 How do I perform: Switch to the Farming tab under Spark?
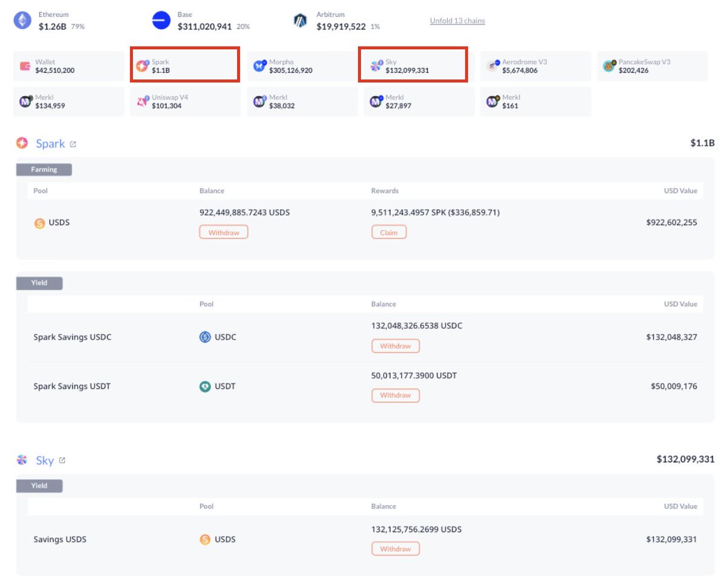click(44, 169)
